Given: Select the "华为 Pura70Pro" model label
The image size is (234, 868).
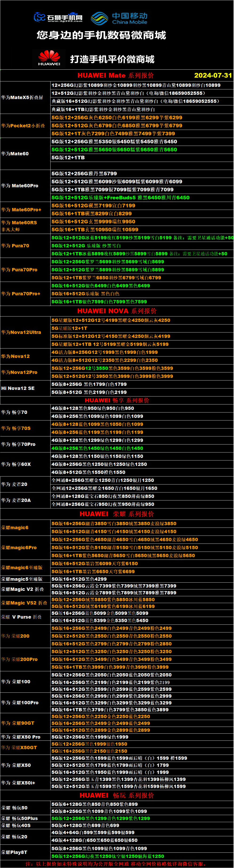Looking at the screenshot, I should click(19, 270).
